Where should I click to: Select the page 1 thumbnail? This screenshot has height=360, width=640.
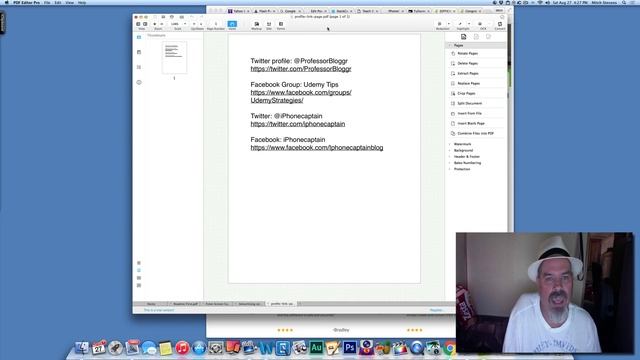[174, 58]
